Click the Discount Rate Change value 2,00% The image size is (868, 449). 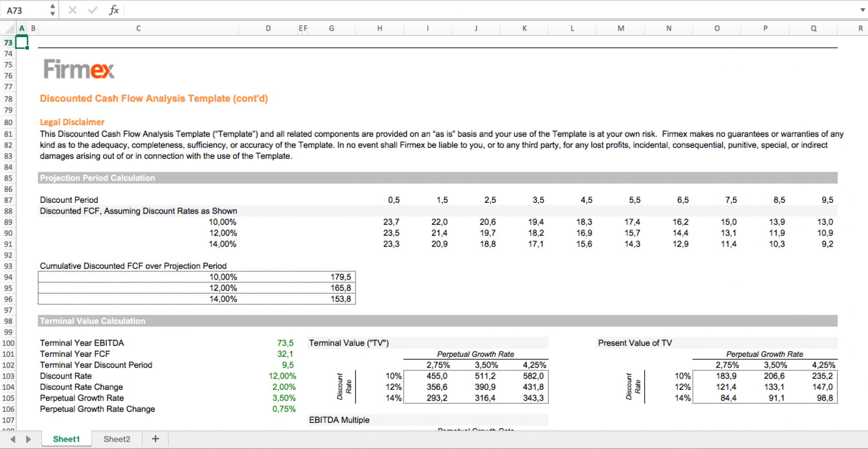(x=284, y=387)
